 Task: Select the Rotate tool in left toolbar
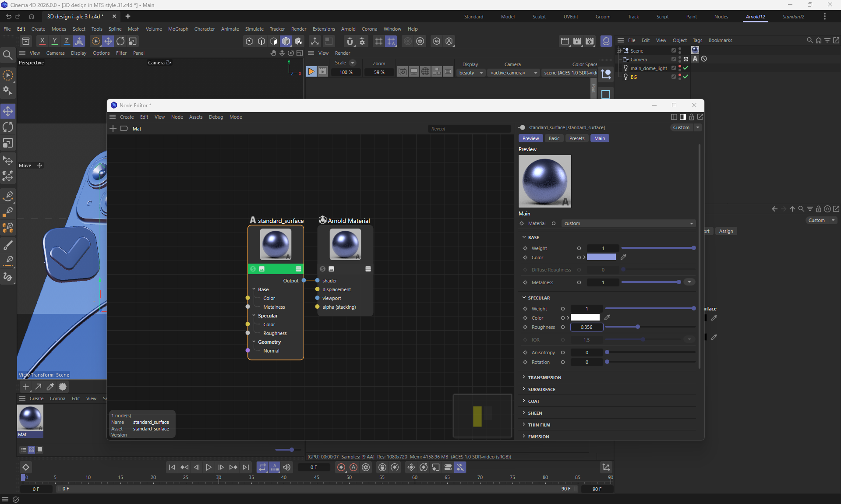coord(8,127)
